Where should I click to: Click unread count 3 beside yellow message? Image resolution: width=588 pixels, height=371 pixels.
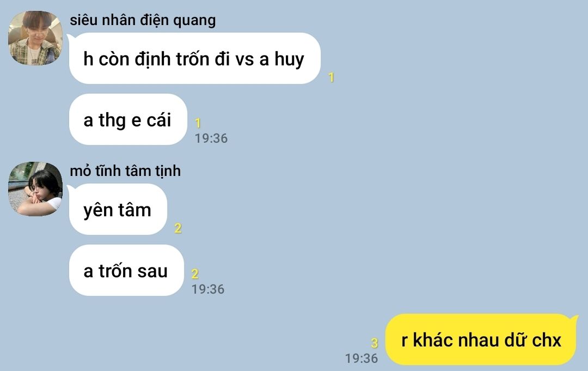tap(374, 343)
